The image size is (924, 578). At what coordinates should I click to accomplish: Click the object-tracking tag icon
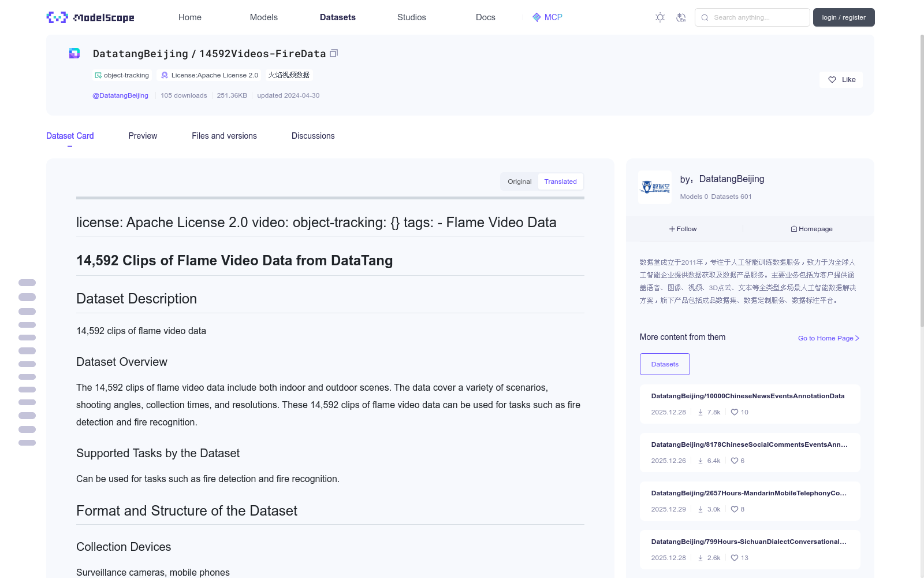point(98,75)
